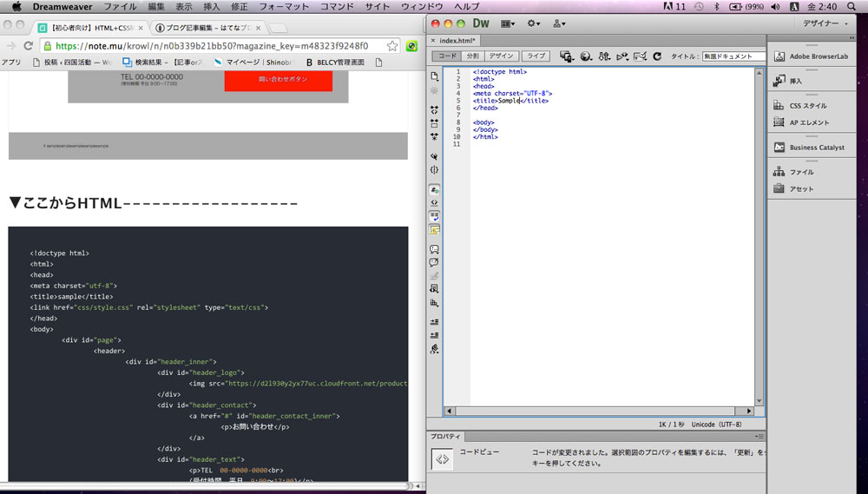Open the W3C Validation dropdown
This screenshot has width=868, height=494.
622,56
